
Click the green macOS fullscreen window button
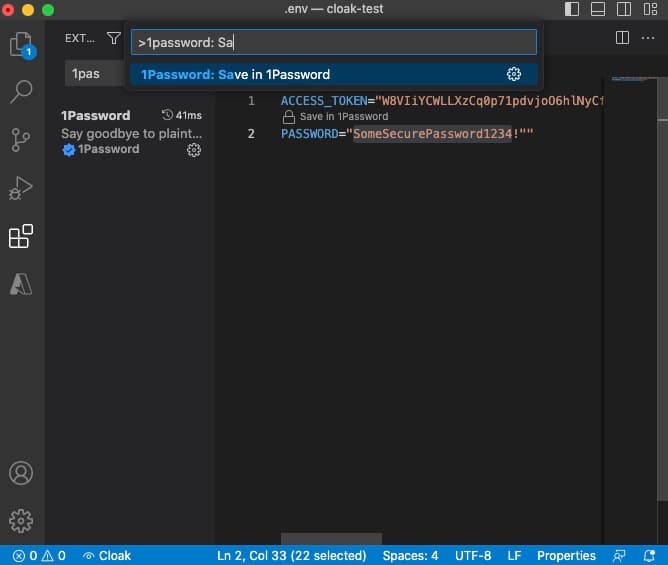click(48, 9)
